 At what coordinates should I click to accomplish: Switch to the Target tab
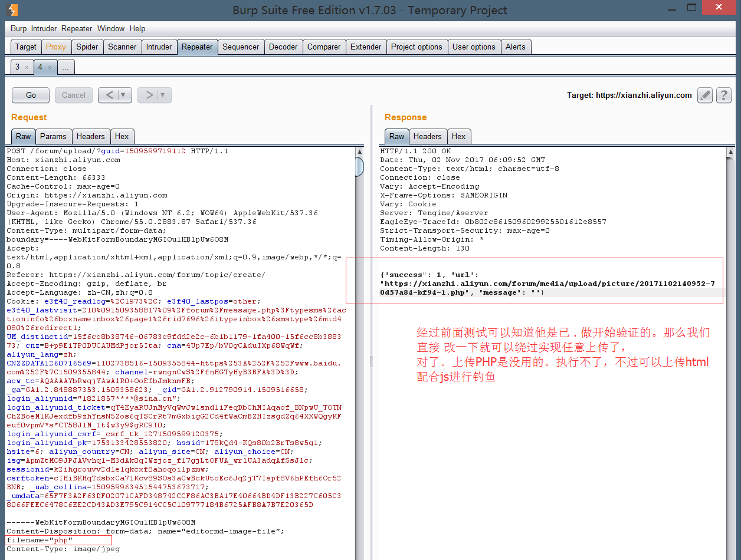coord(26,47)
